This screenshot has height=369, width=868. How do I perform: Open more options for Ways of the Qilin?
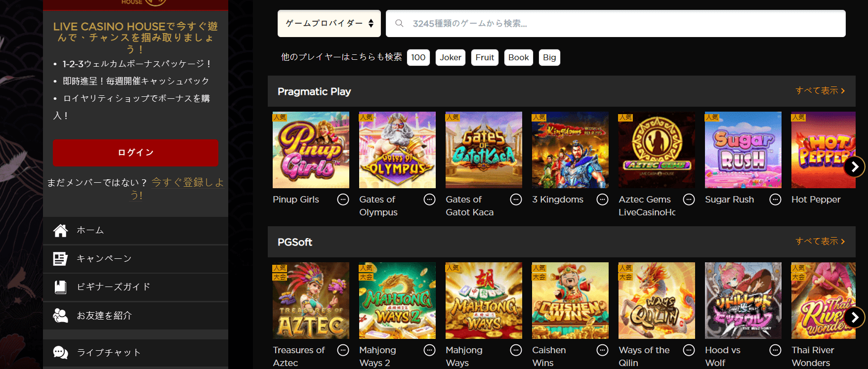689,350
